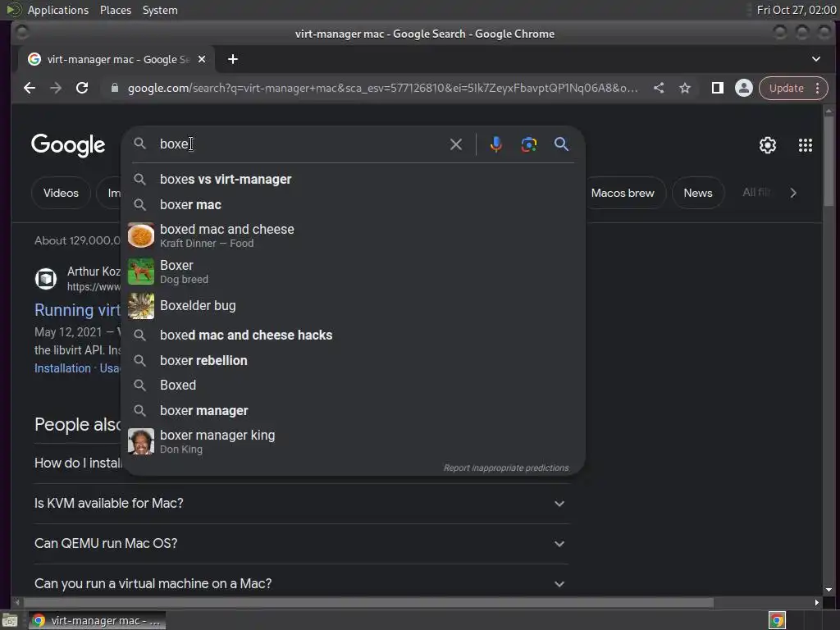Apply the Macos brew filter chip
Screen dimensions: 840x630
pyautogui.click(x=623, y=193)
